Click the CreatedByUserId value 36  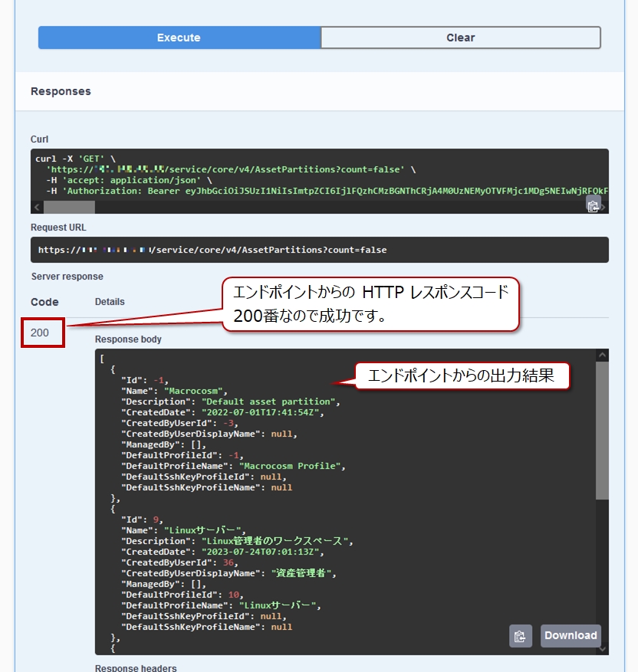(x=229, y=562)
